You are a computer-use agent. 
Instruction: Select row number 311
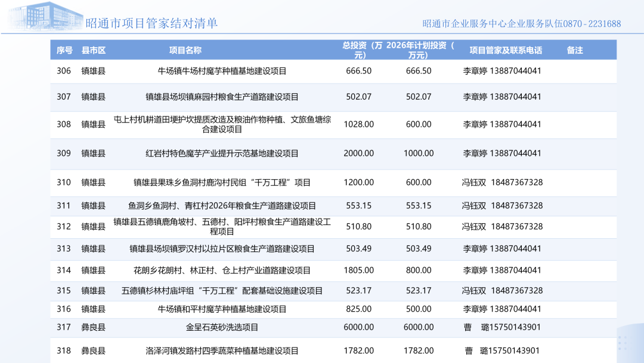(64, 205)
